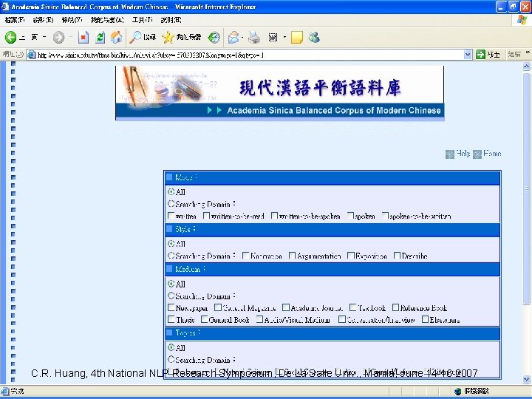The width and height of the screenshot is (532, 399).
Task: Select Searching Domain radio under Medium
Action: click(171, 296)
